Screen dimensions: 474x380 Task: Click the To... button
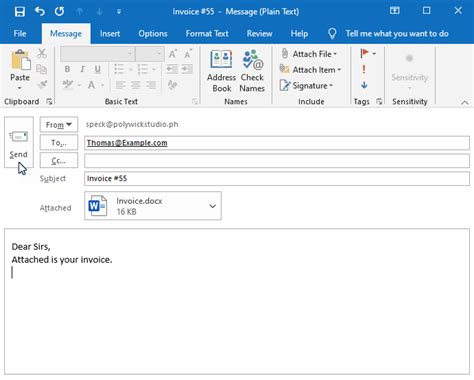pyautogui.click(x=59, y=143)
